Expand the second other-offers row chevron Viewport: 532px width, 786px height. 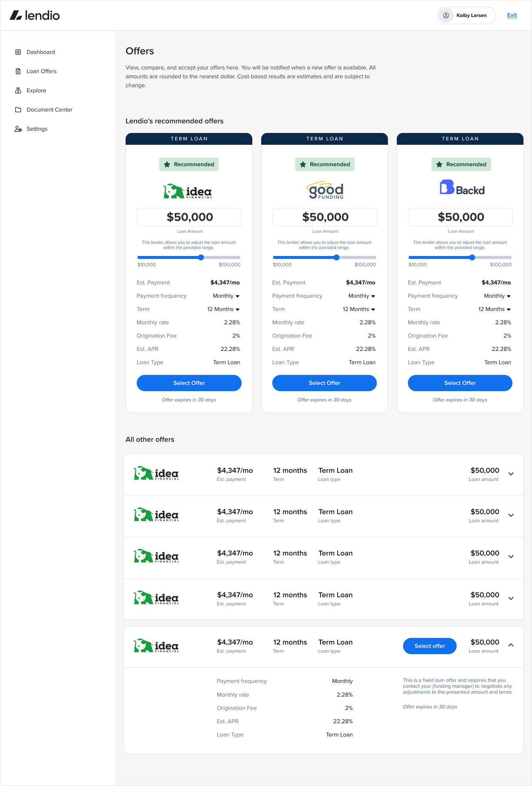[511, 515]
